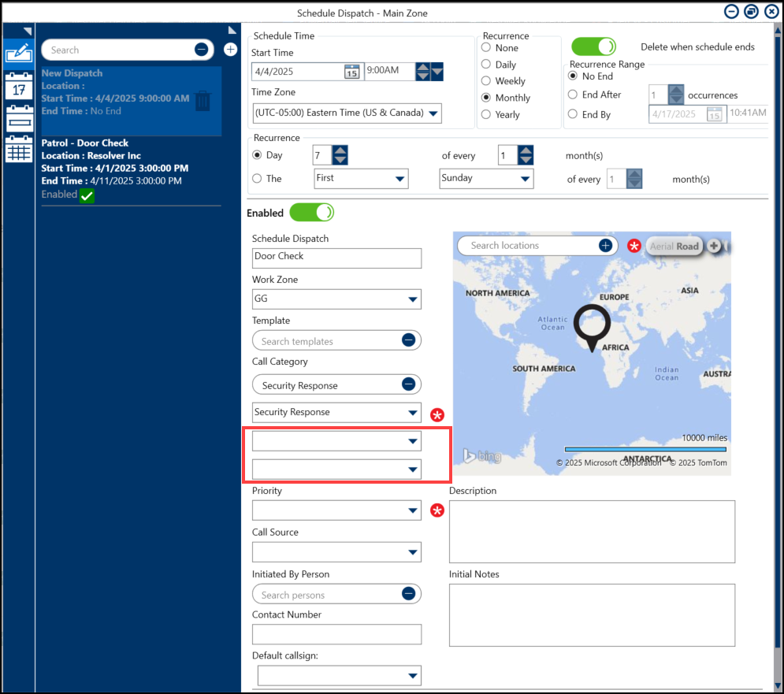
Task: Select the Weekly recurrence option
Action: coord(487,81)
